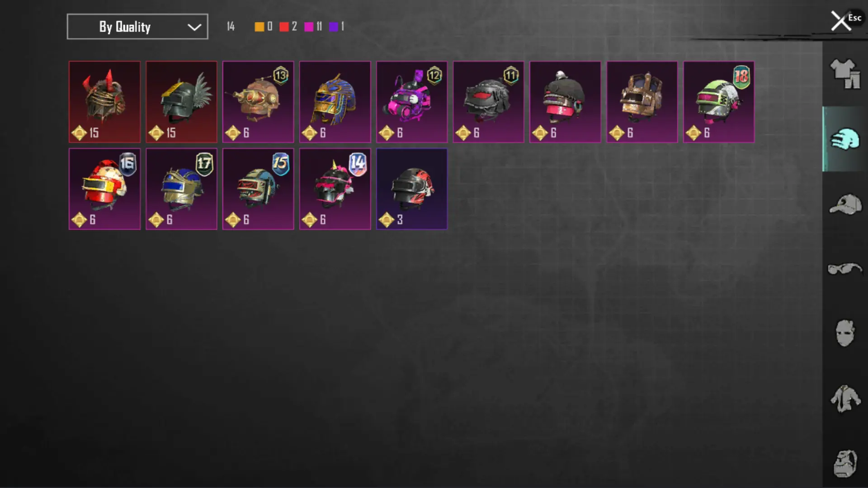The height and width of the screenshot is (488, 868).
Task: Select the pink quality filter swatch
Action: point(309,27)
